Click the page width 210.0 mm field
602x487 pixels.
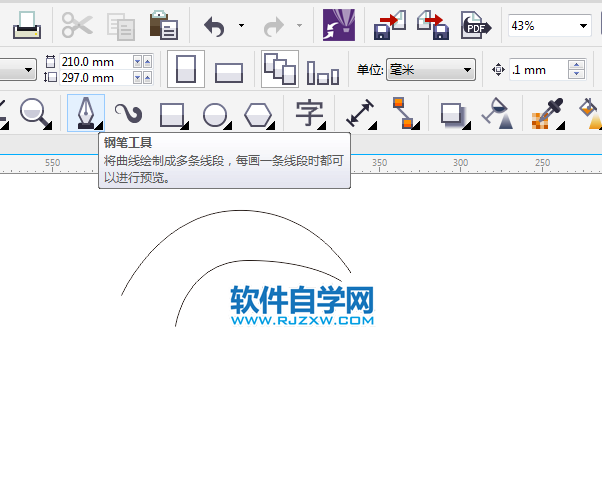click(94, 62)
